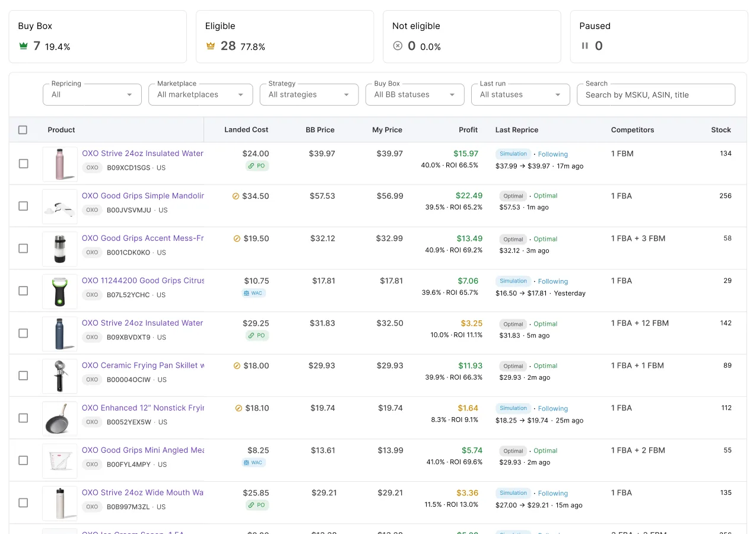Open OXO 11244200 Good Grips Citrus link
The image size is (756, 534).
coord(143,281)
